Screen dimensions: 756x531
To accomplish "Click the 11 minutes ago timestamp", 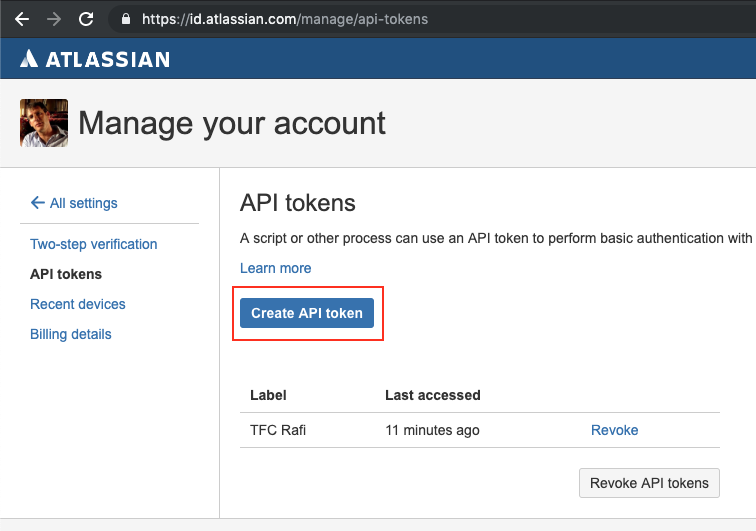I will coord(432,430).
